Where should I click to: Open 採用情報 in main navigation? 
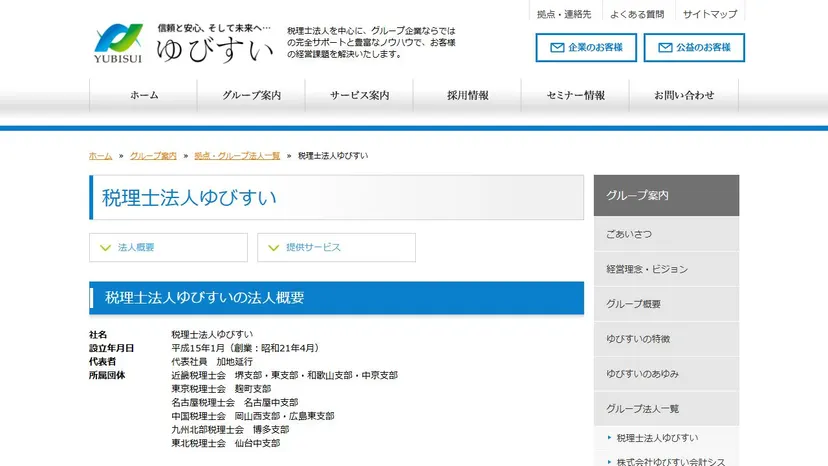467,95
